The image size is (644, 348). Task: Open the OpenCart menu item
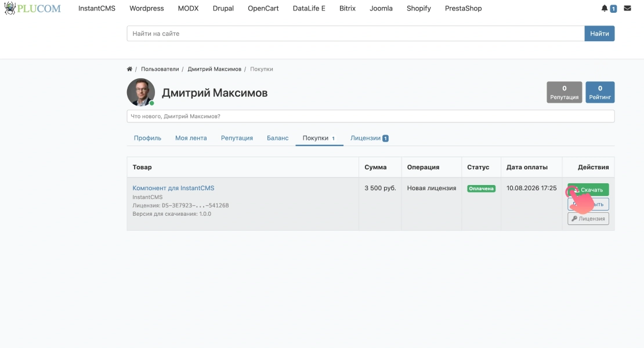(263, 8)
